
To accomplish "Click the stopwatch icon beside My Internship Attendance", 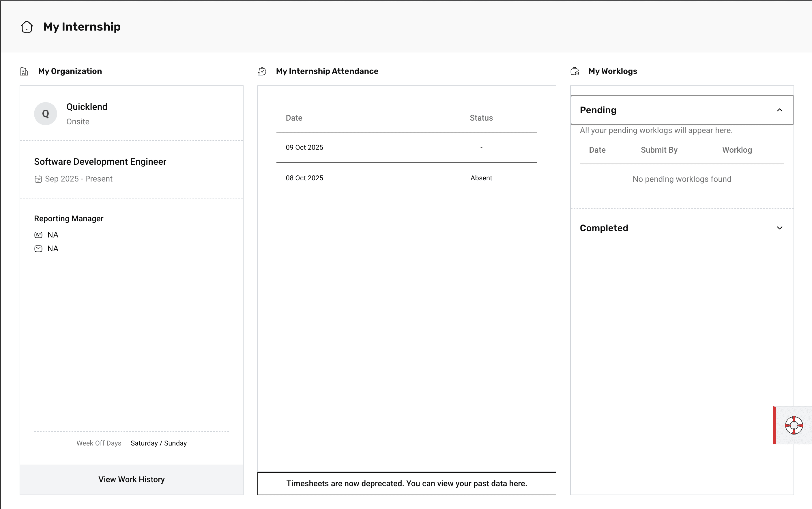I will (x=262, y=71).
